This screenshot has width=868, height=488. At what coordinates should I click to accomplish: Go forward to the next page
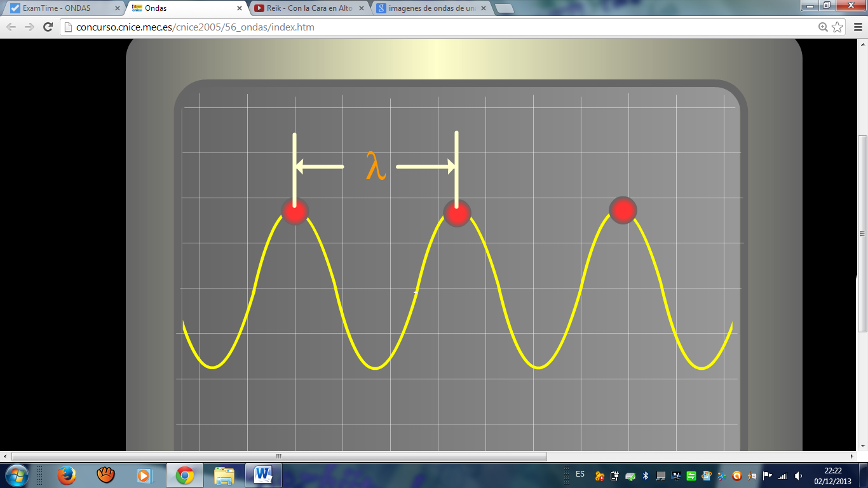29,27
